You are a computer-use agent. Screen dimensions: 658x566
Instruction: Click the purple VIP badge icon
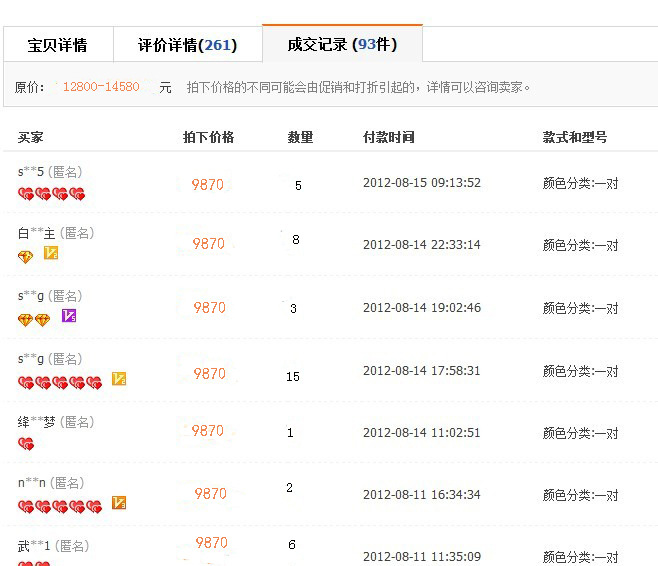69,317
